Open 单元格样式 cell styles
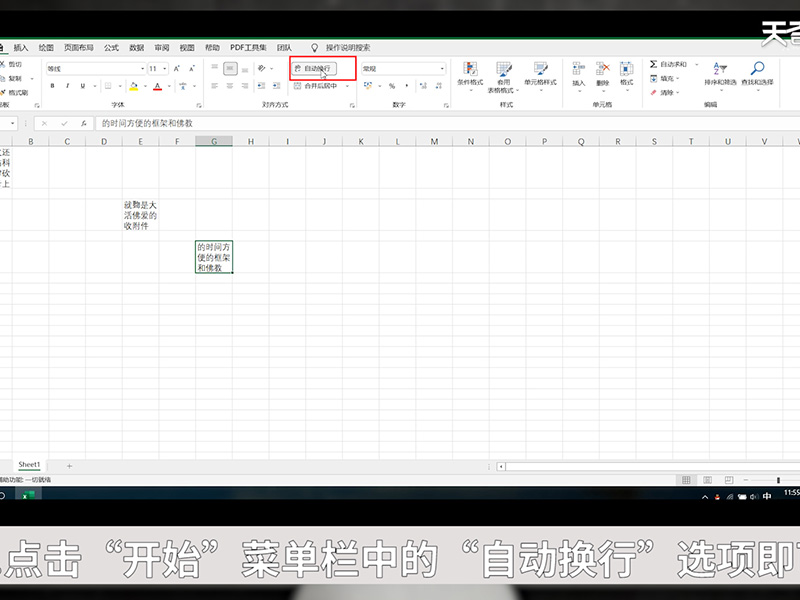 click(540, 76)
